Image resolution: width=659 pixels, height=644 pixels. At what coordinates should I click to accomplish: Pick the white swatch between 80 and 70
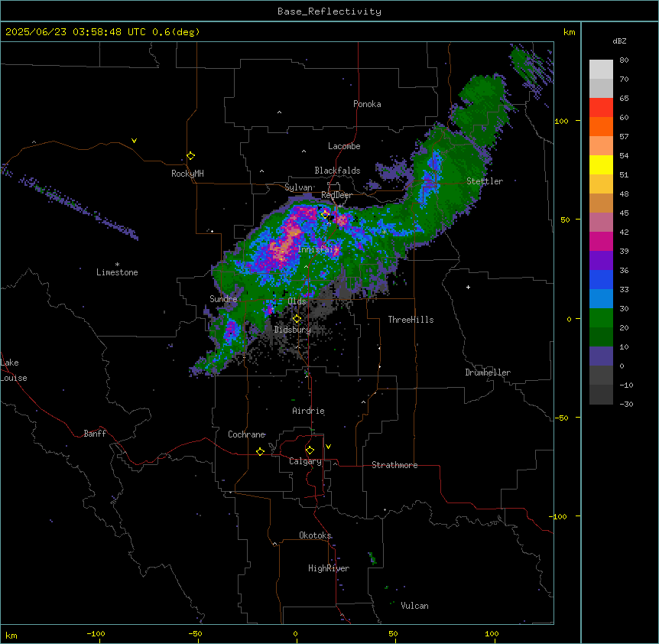pos(601,70)
